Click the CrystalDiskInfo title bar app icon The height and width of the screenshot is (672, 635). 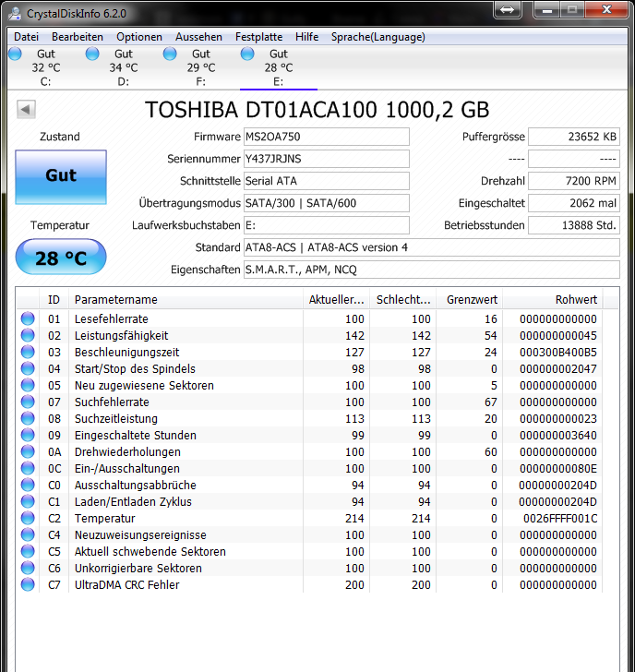pyautogui.click(x=15, y=13)
